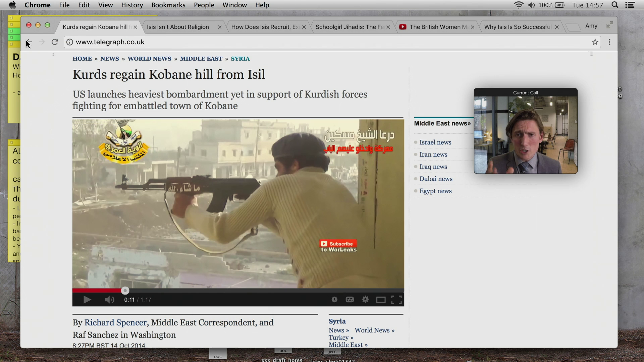The image size is (644, 362).
Task: Open NEWS breadcrumb link
Action: [x=110, y=59]
